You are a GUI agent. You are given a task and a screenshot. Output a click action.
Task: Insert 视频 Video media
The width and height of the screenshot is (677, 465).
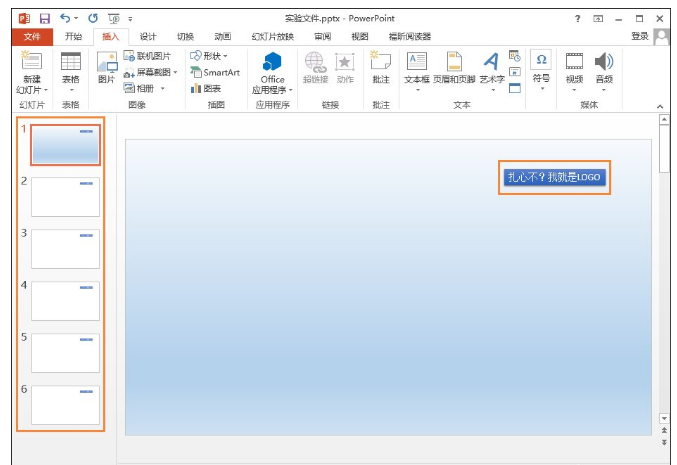tap(574, 69)
